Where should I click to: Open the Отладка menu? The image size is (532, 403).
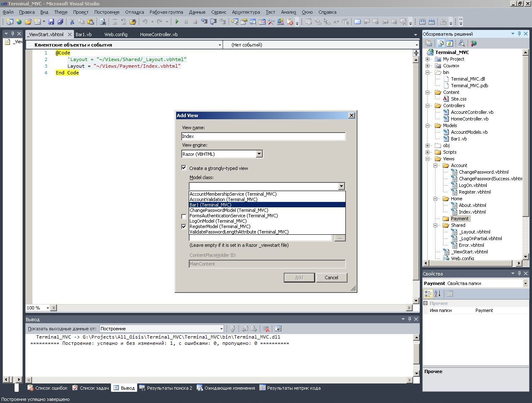click(135, 12)
